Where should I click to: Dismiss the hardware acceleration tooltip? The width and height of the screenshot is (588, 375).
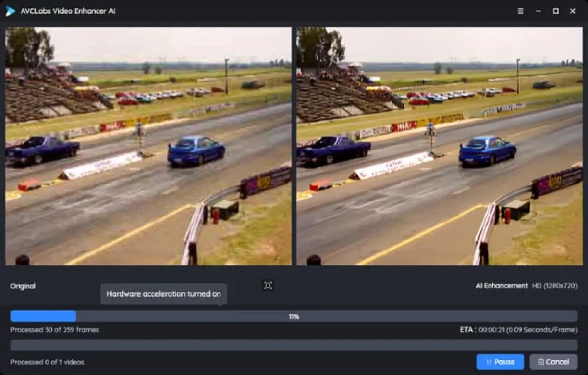coord(164,294)
